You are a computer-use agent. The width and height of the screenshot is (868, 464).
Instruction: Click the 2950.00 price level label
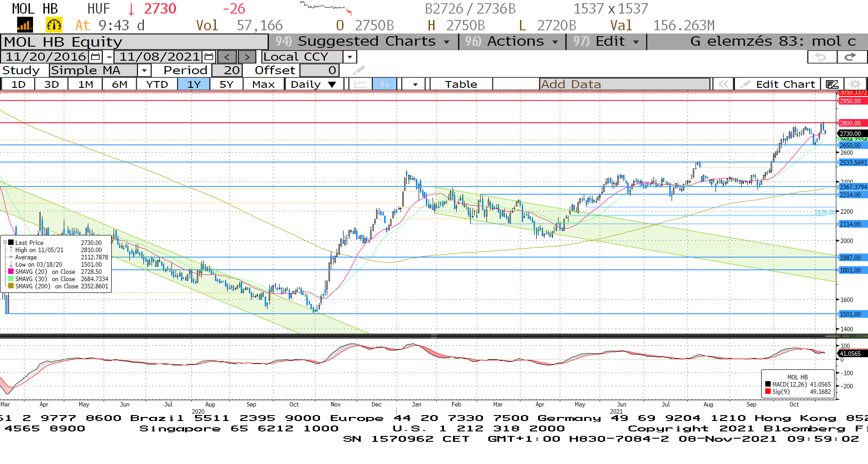pos(853,101)
